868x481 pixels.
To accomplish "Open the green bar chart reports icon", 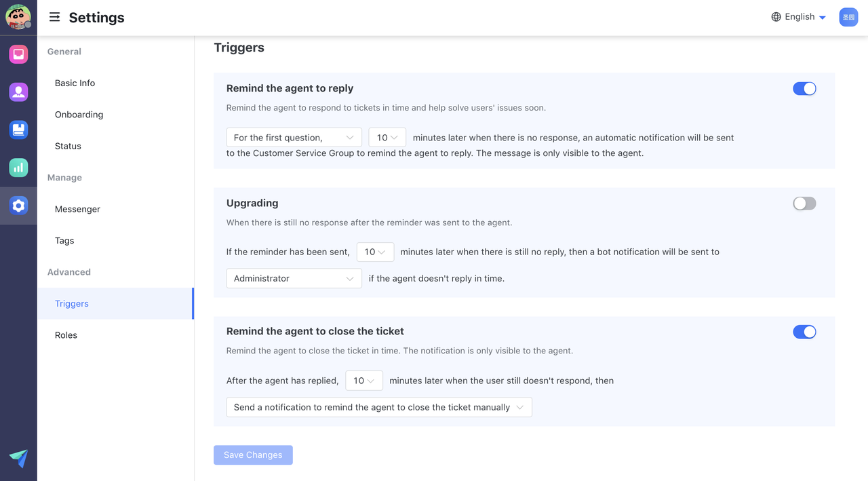I will (x=18, y=167).
